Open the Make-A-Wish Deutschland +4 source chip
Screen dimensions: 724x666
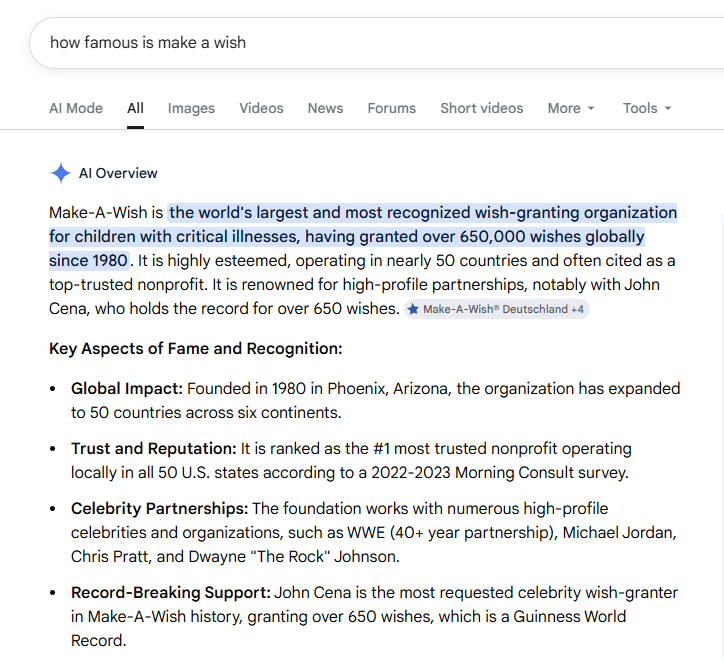coord(497,309)
